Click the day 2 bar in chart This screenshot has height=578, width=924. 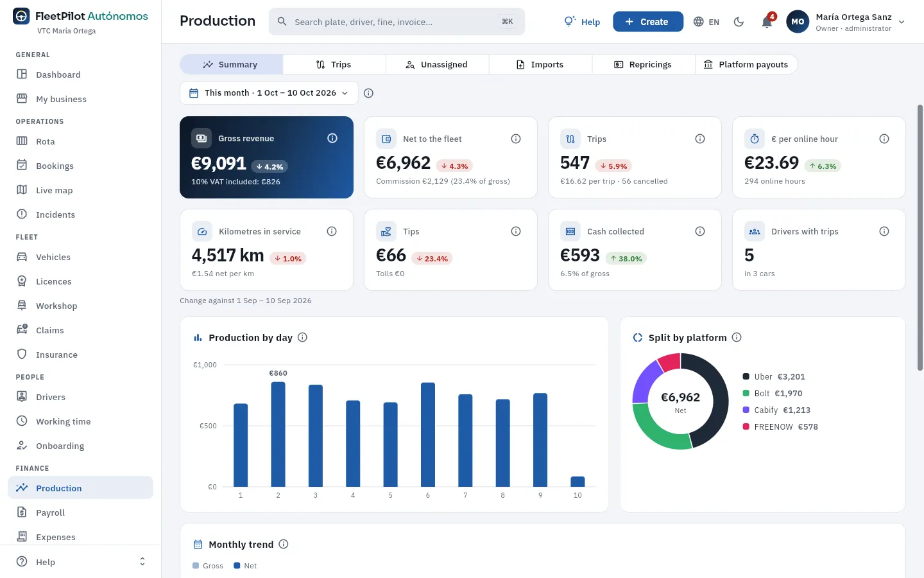click(x=278, y=434)
